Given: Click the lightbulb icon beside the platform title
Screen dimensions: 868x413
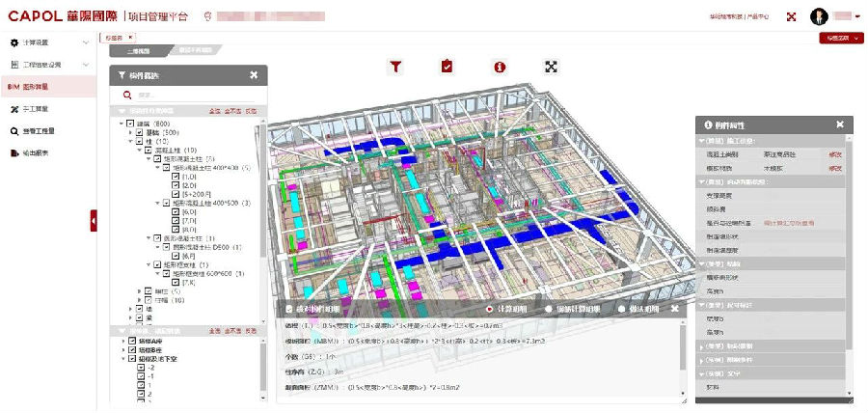Looking at the screenshot, I should [x=207, y=16].
